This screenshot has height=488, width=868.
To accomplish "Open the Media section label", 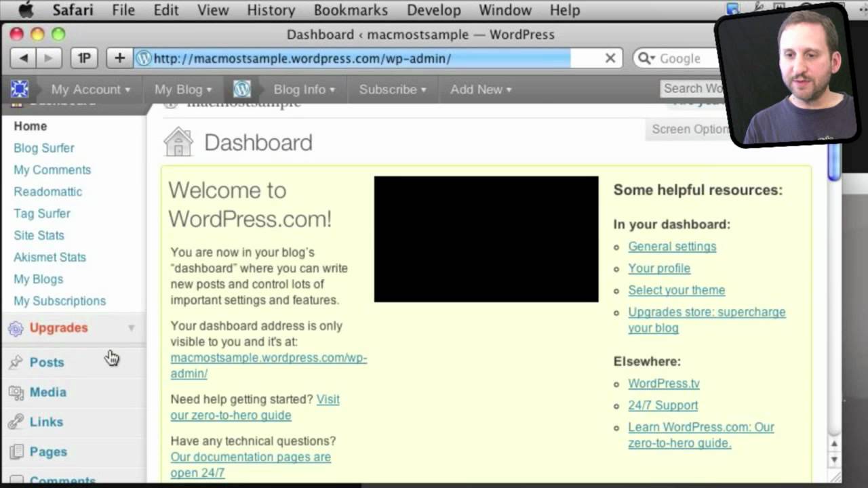I will [48, 392].
